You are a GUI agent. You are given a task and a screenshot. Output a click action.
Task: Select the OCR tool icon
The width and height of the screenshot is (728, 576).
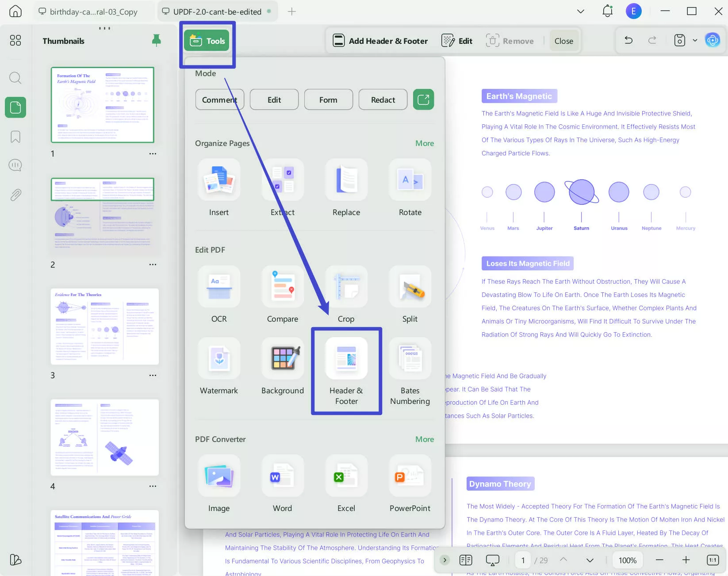[x=219, y=287]
